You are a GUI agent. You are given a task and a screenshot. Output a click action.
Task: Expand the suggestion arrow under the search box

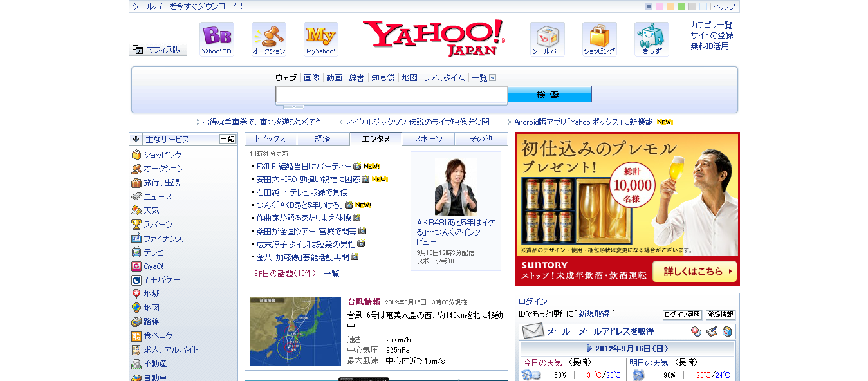(x=293, y=106)
